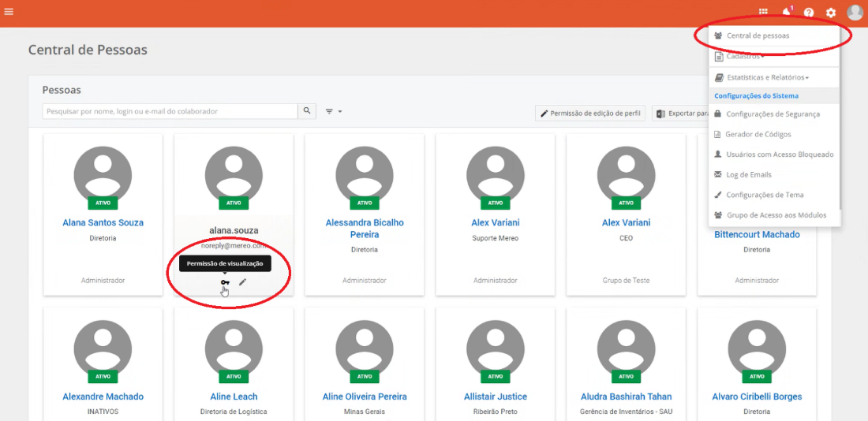
Task: Open the hamburger menu icon
Action: coord(9,12)
